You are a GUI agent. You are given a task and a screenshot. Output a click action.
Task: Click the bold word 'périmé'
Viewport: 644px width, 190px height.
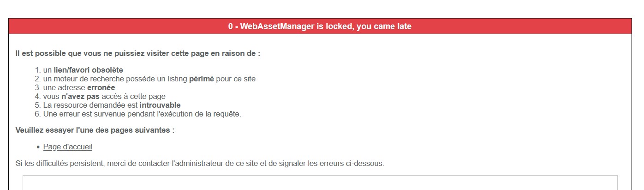click(x=202, y=79)
